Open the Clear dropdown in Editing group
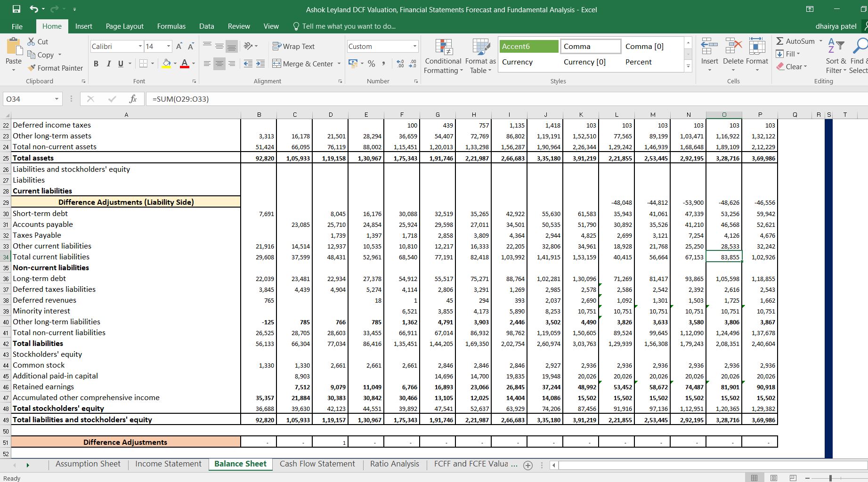This screenshot has width=868, height=482. click(x=805, y=67)
